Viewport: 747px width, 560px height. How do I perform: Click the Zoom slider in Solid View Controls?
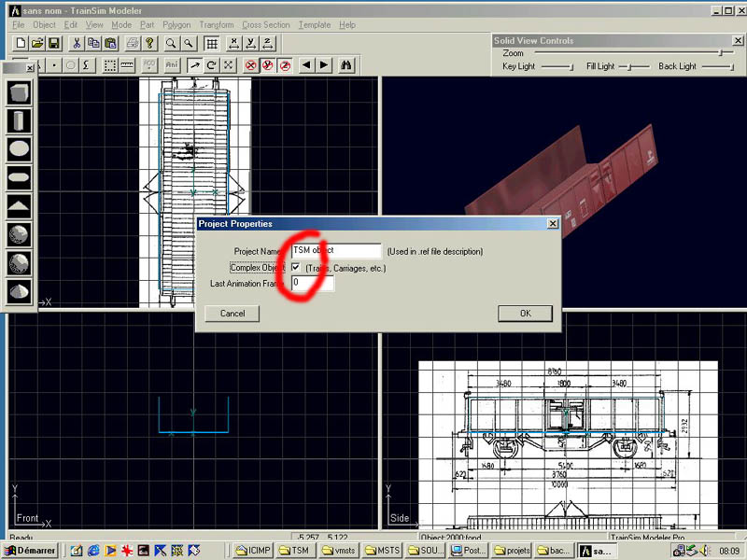[720, 53]
